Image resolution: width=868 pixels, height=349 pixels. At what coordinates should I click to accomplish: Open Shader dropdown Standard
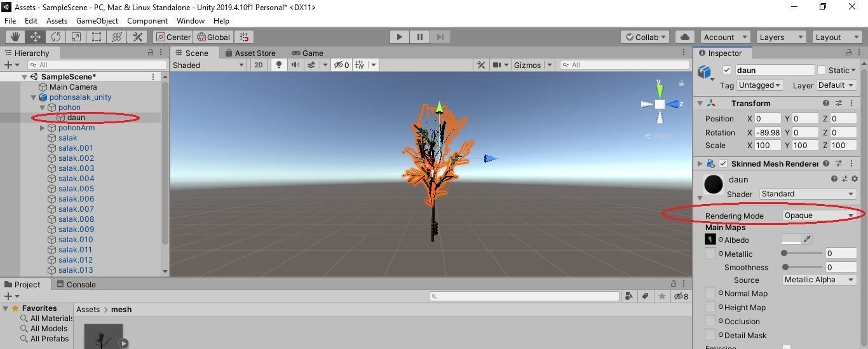coord(808,194)
